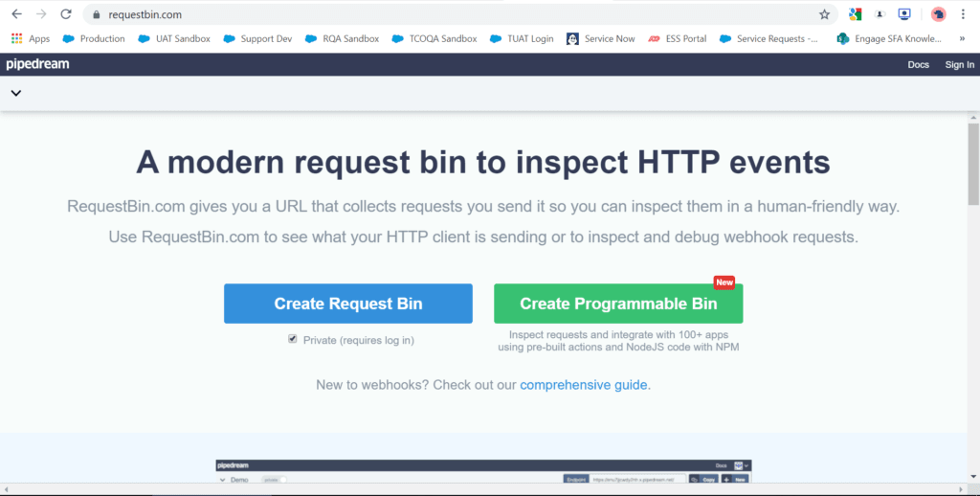Open the TUAT Login bookmark

coord(522,38)
